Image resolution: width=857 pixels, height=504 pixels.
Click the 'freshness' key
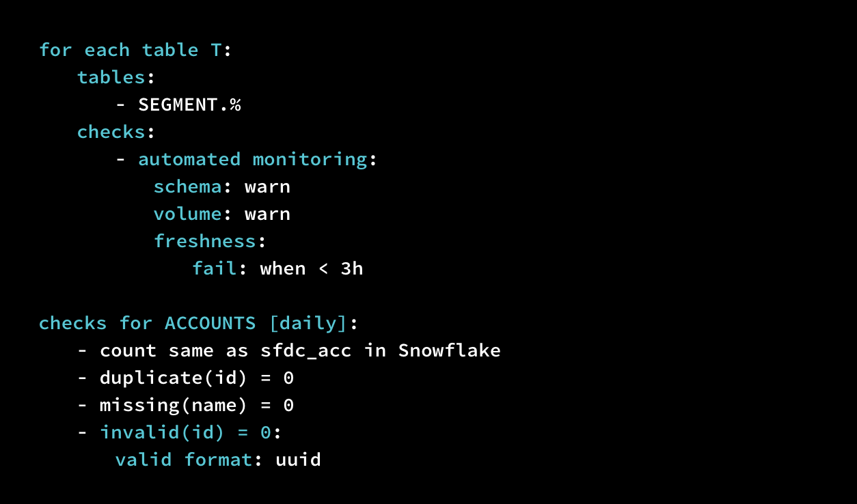tap(204, 241)
